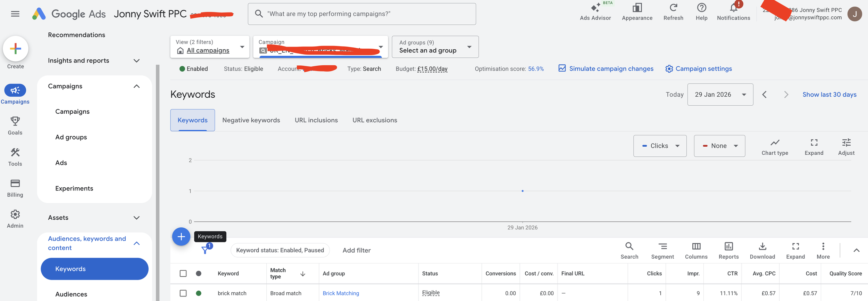
Task: Select Keywords in the sidebar
Action: pyautogui.click(x=94, y=269)
